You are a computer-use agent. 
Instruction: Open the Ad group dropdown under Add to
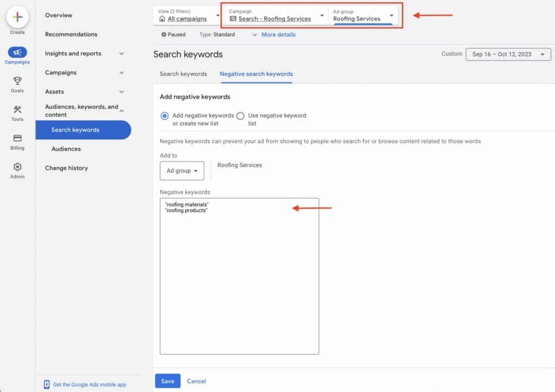182,171
